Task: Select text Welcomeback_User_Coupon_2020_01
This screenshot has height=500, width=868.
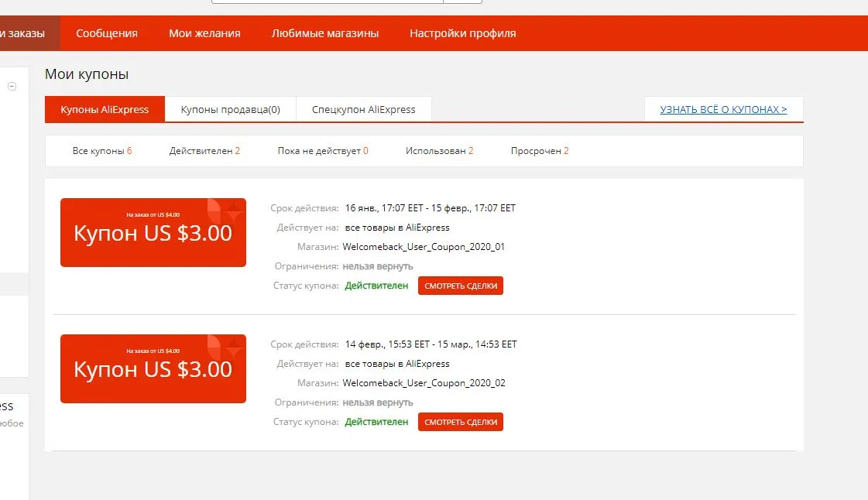Action: [x=424, y=247]
